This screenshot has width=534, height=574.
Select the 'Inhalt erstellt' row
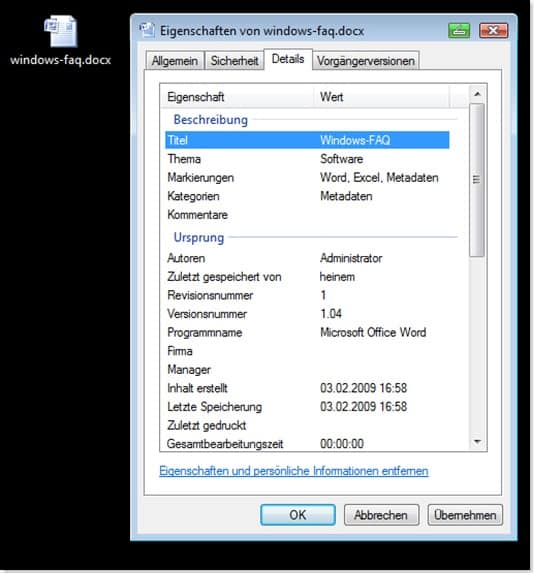pyautogui.click(x=307, y=388)
